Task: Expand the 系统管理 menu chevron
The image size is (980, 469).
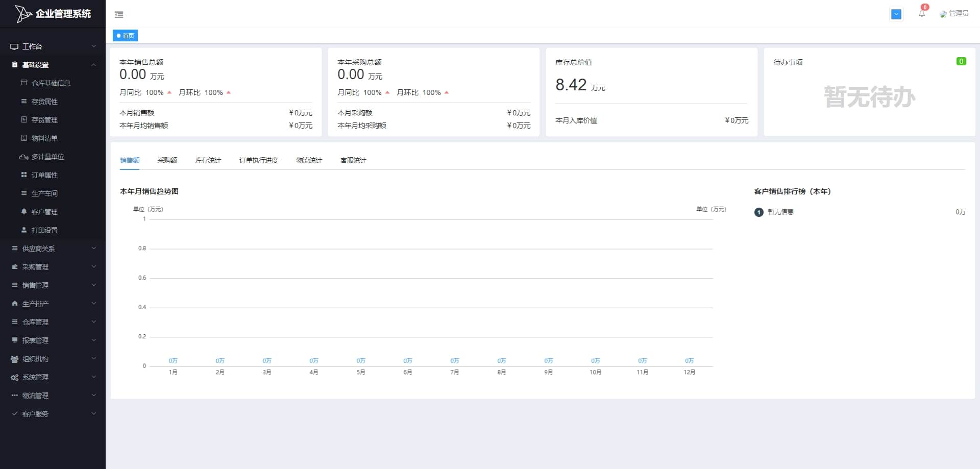Action: pos(94,377)
